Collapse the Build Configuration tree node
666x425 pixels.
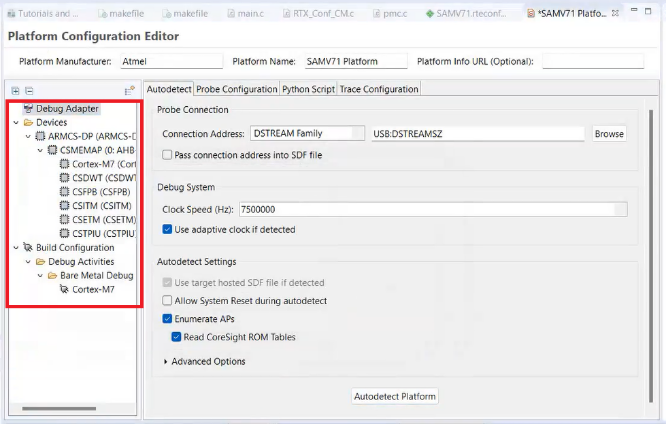click(x=15, y=247)
